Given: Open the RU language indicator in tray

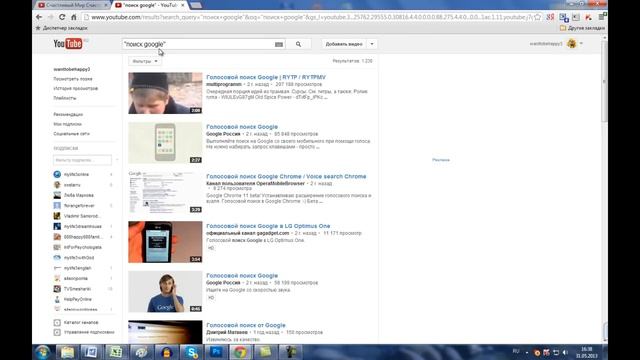Looking at the screenshot, I should (516, 351).
